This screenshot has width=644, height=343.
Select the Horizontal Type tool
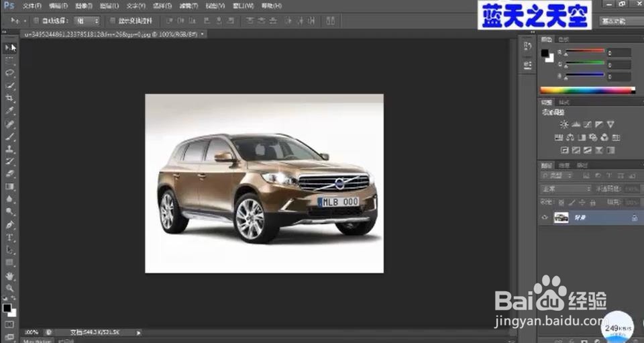coord(10,238)
